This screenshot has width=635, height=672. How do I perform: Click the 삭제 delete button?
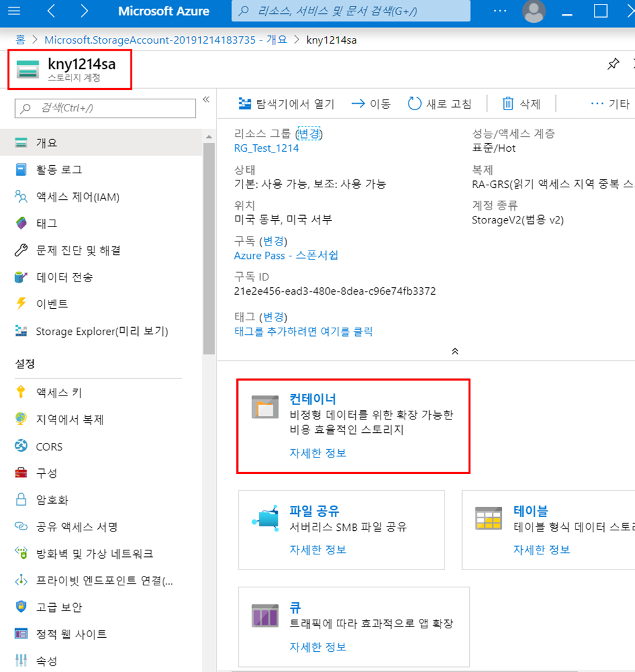tap(521, 104)
